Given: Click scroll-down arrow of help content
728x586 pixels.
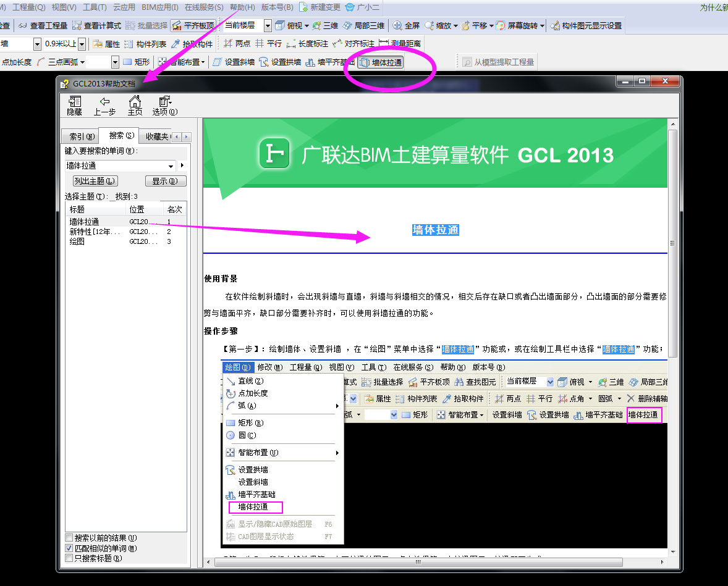Looking at the screenshot, I should point(673,551).
